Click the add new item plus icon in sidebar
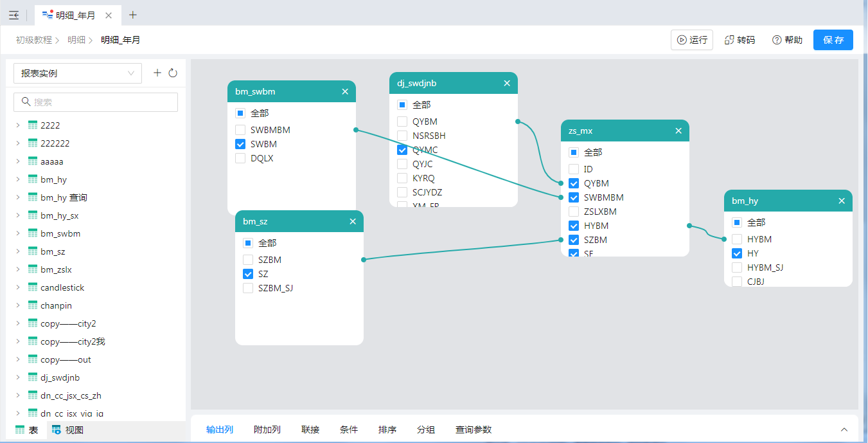The width and height of the screenshot is (868, 443). click(x=157, y=73)
